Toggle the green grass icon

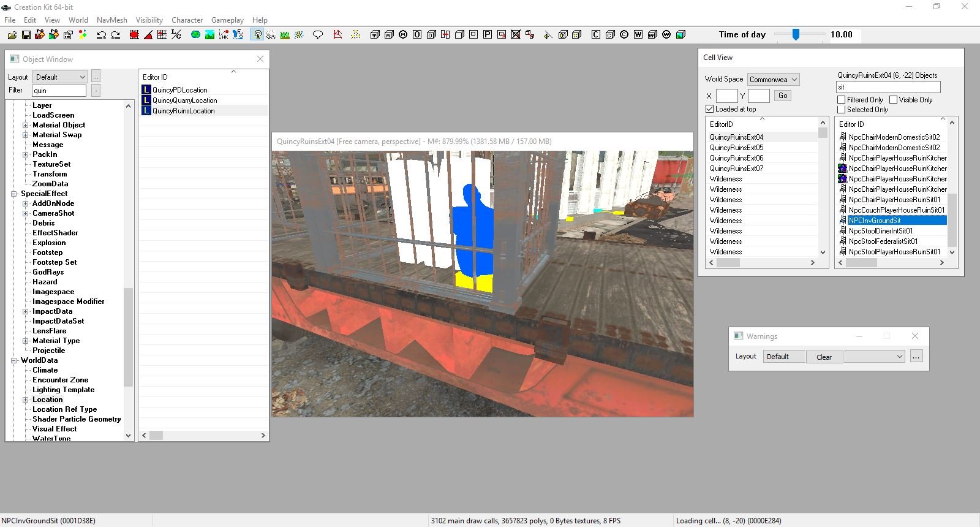pyautogui.click(x=285, y=35)
